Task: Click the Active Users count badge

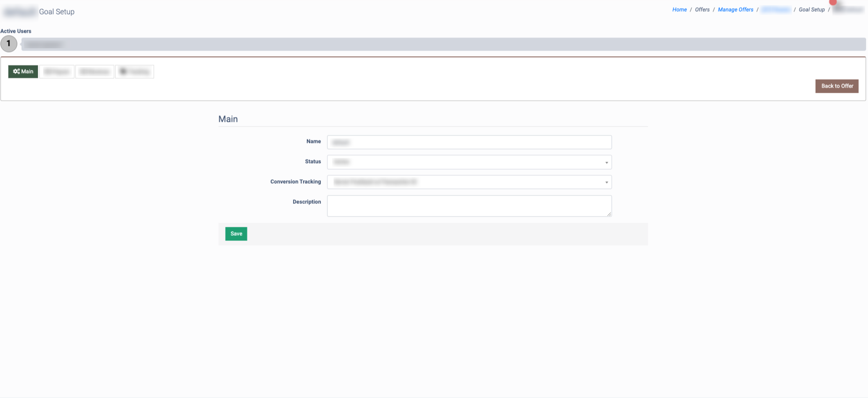Action: (8, 44)
